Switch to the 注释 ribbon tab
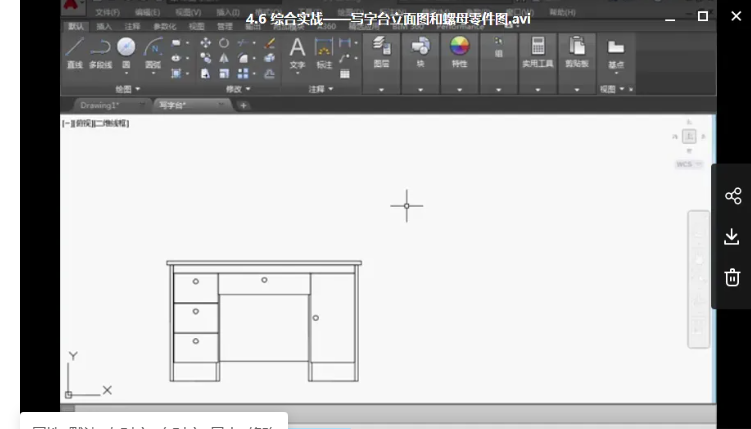Screen dimensions: 751x429 (132, 26)
